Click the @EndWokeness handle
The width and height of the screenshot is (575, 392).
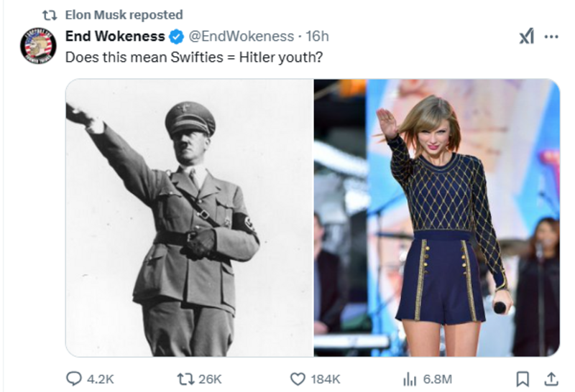coord(241,37)
